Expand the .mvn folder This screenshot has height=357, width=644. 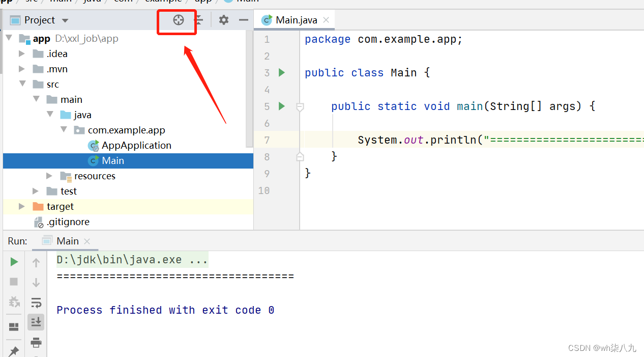click(22, 69)
